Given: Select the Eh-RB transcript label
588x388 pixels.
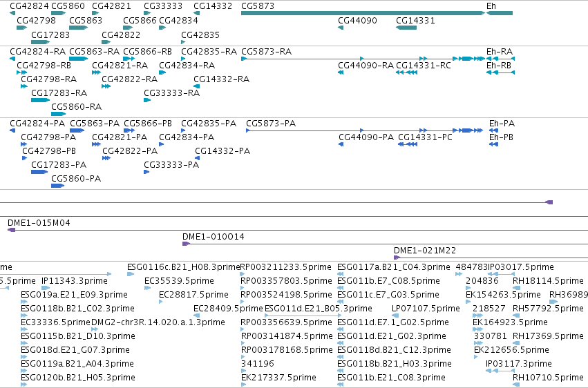Looking at the screenshot, I should coord(499,65).
